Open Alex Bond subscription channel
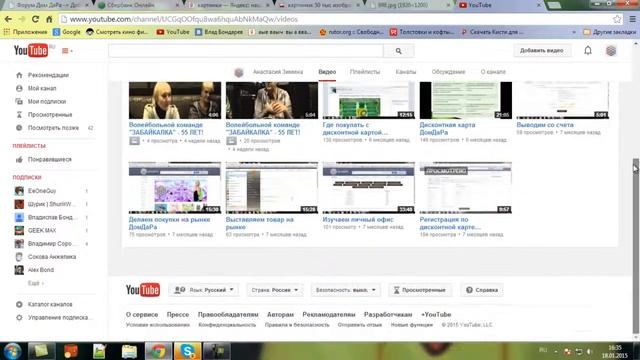The height and width of the screenshot is (360, 640). (x=41, y=270)
